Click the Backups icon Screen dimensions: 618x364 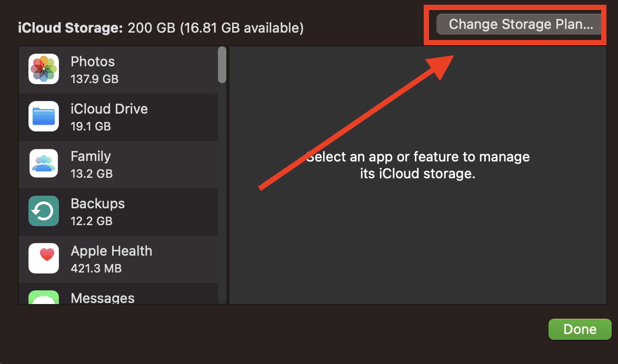(43, 211)
